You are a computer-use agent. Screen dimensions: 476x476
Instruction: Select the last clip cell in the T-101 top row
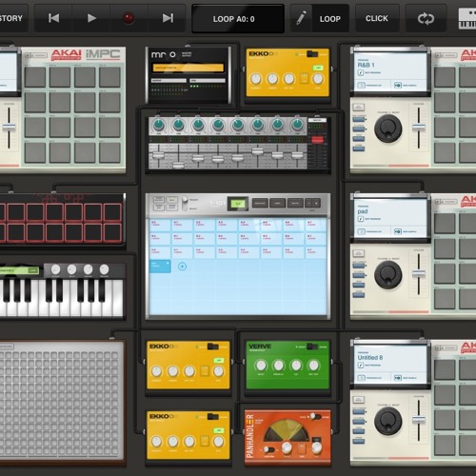(x=316, y=225)
